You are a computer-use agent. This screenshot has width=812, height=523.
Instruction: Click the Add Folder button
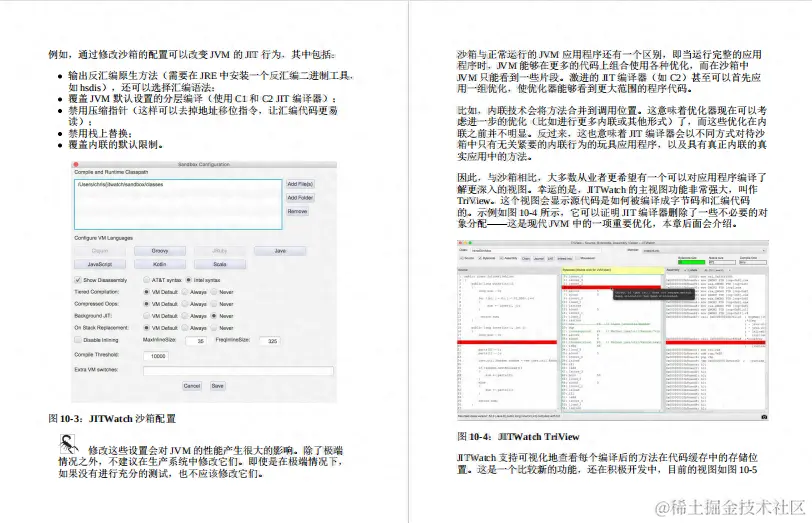300,198
